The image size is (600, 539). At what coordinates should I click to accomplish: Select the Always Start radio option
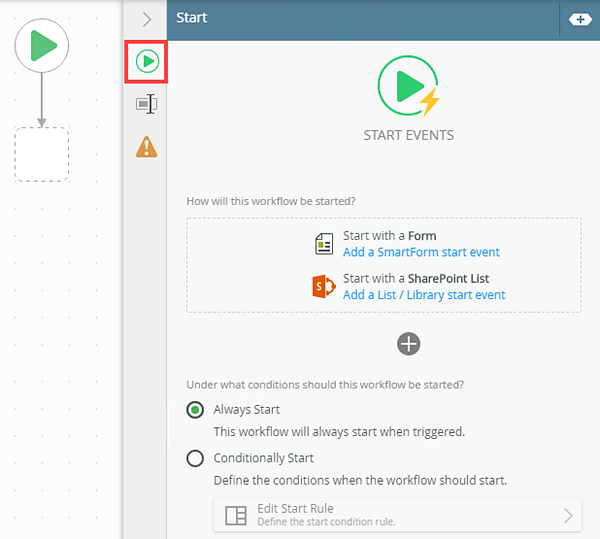pos(196,410)
